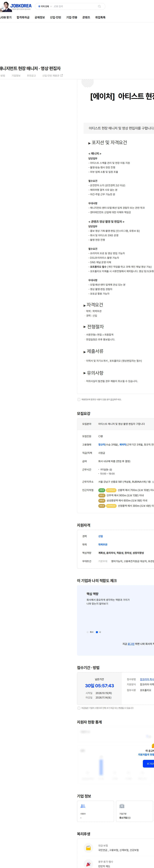Click the info icon beside 채용정보 notice

point(79,400)
